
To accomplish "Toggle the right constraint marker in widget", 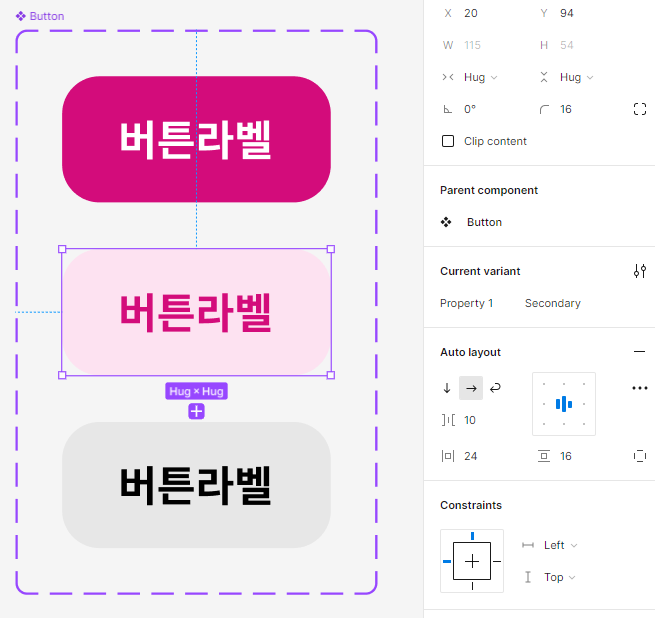I will click(497, 561).
